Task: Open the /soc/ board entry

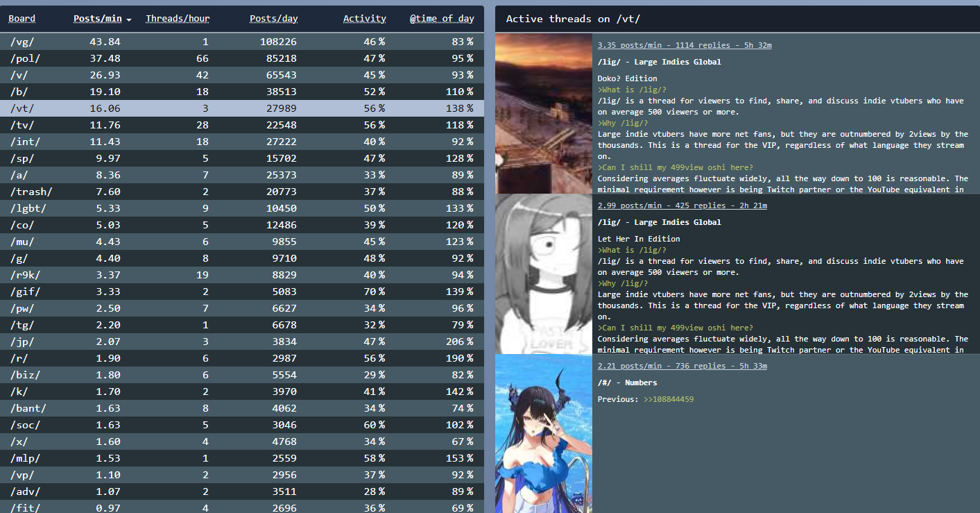Action: (242, 425)
